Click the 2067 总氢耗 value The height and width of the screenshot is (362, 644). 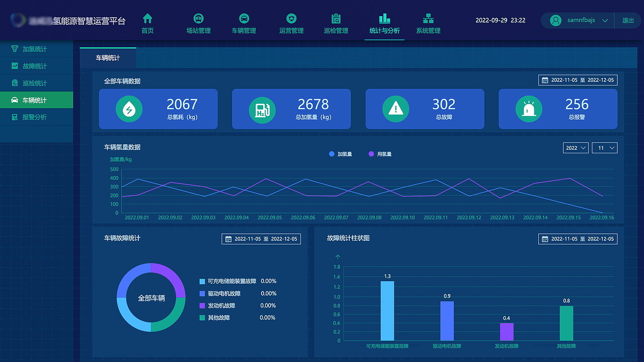click(182, 104)
